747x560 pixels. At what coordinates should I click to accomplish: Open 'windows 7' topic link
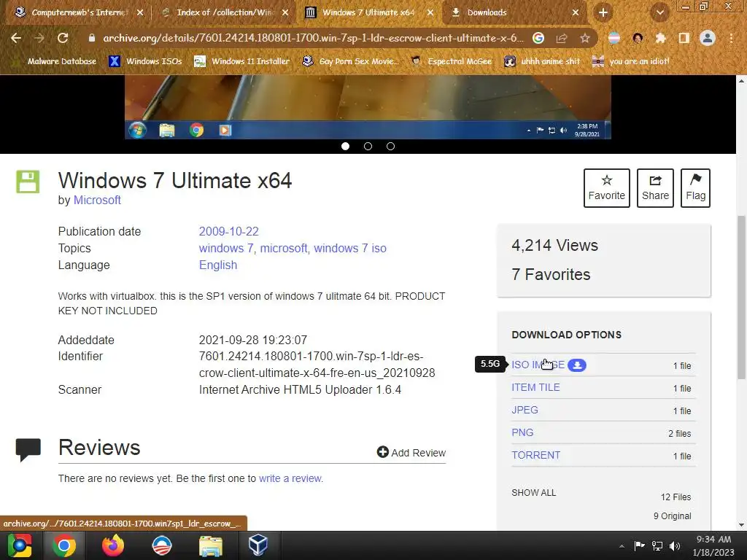[x=226, y=248]
